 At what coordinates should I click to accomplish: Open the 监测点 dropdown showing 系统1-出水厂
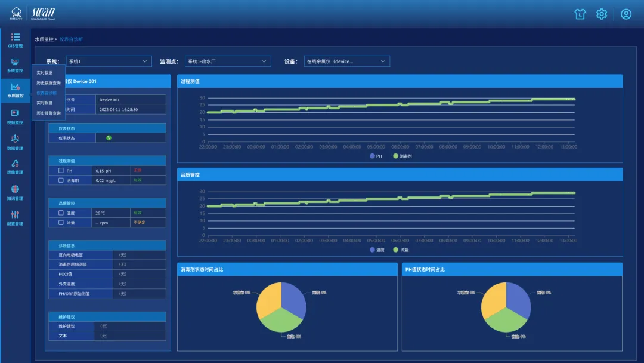tap(228, 61)
